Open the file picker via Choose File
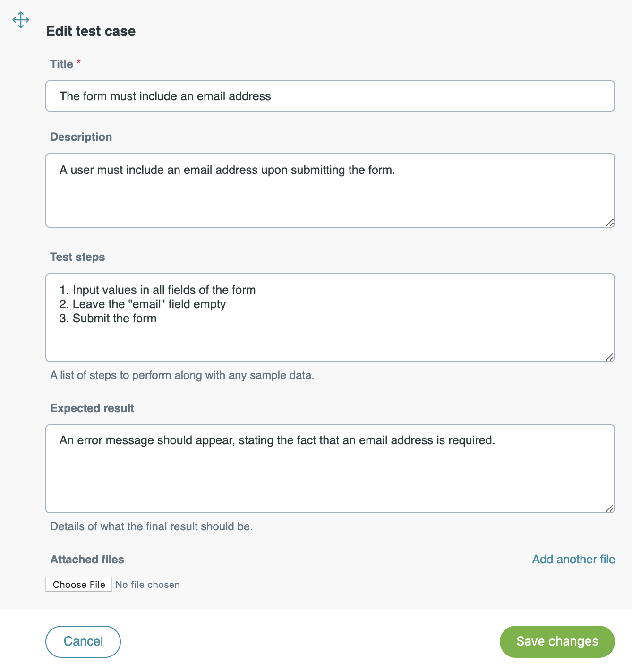Viewport: 632px width, 672px height. tap(78, 584)
